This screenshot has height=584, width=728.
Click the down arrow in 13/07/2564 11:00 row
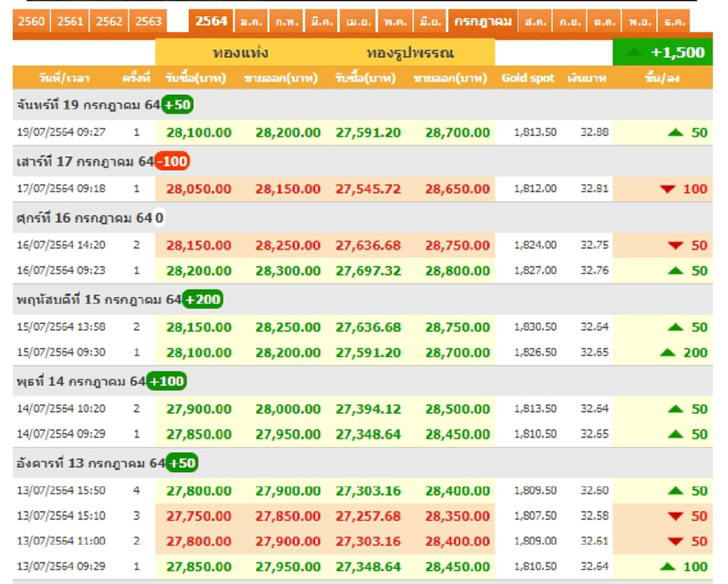675,542
